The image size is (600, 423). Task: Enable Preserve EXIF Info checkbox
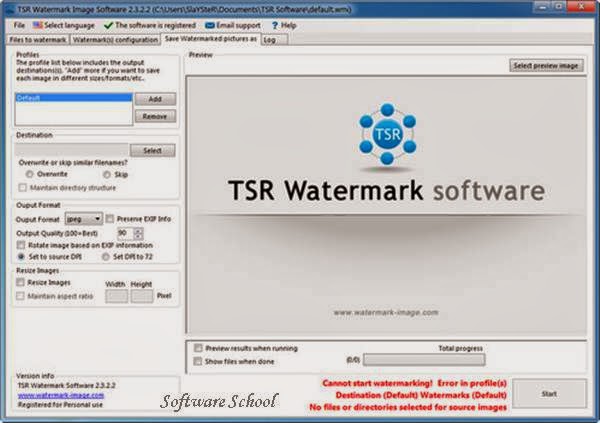tap(110, 219)
